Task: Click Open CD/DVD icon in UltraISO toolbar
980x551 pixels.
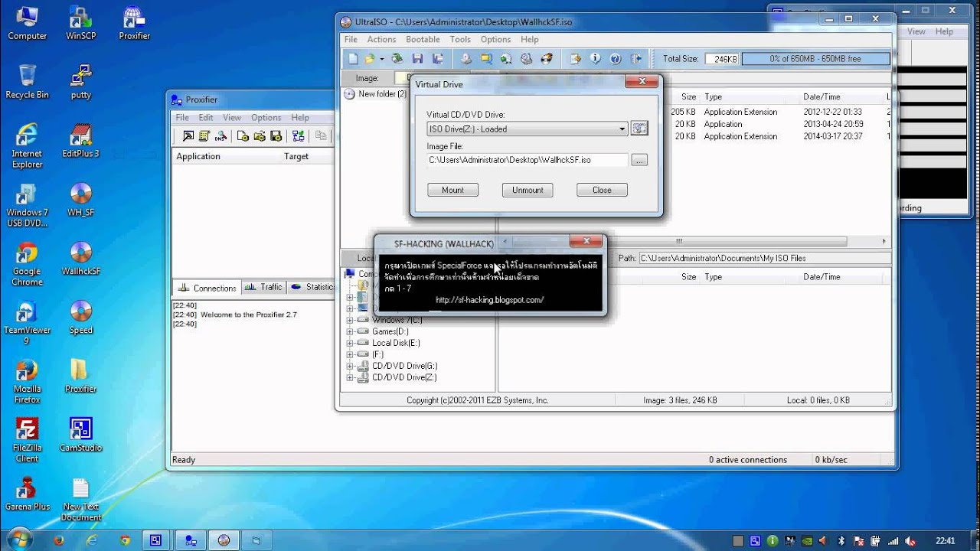Action: (x=397, y=59)
